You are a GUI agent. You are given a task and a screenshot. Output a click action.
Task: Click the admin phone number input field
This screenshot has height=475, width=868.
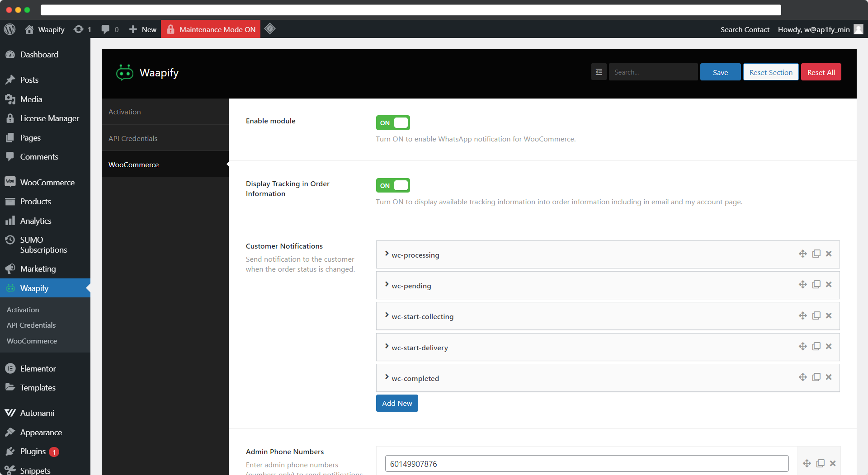tap(587, 464)
